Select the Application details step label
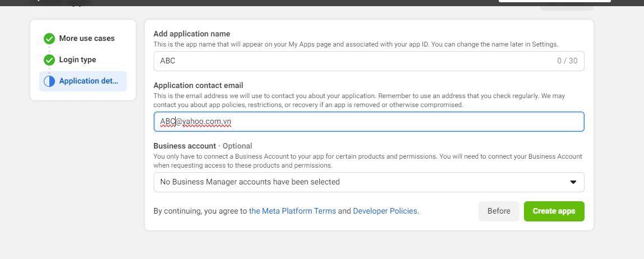This screenshot has width=644, height=259. click(89, 81)
